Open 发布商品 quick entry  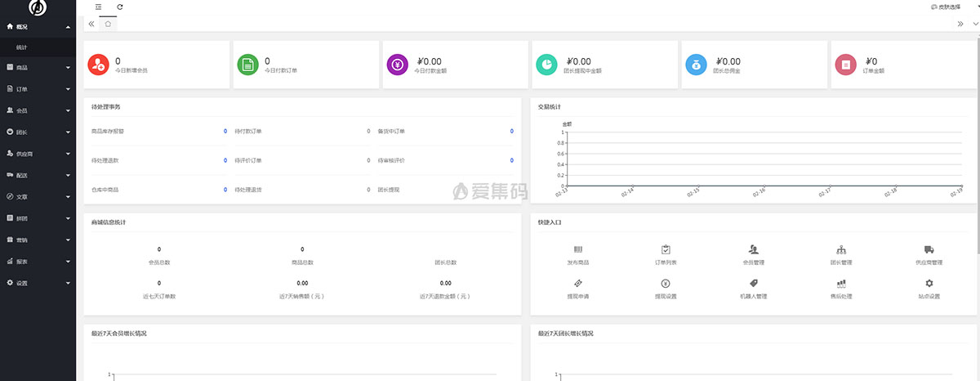pyautogui.click(x=578, y=254)
